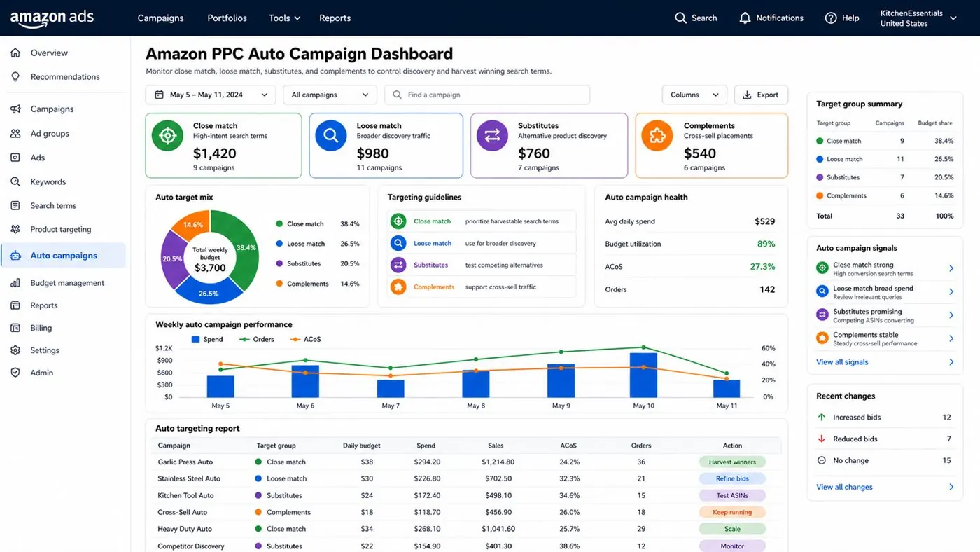Expand the Loose match broad spend signal chevron
Screen dimensions: 980x552
pyautogui.click(x=951, y=291)
